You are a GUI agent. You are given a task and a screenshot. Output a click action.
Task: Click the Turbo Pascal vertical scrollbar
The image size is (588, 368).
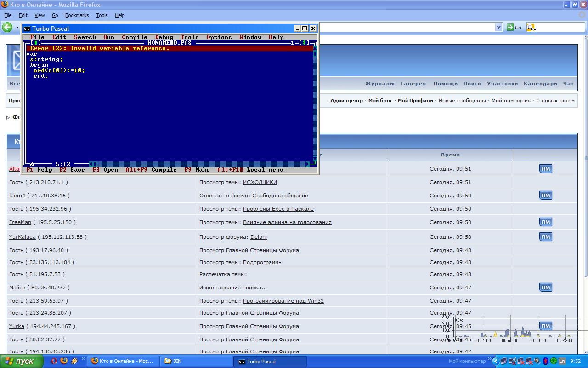point(315,106)
